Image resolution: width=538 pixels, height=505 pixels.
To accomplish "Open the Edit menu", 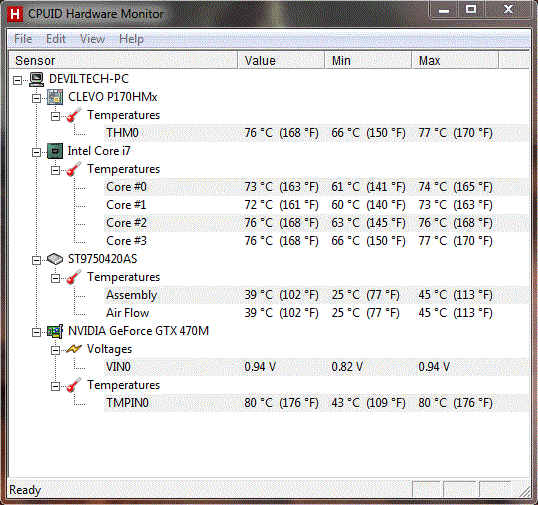I will pos(56,39).
